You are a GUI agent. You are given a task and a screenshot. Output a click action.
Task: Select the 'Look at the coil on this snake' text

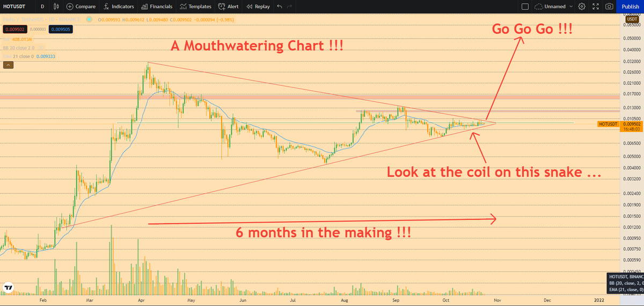493,173
